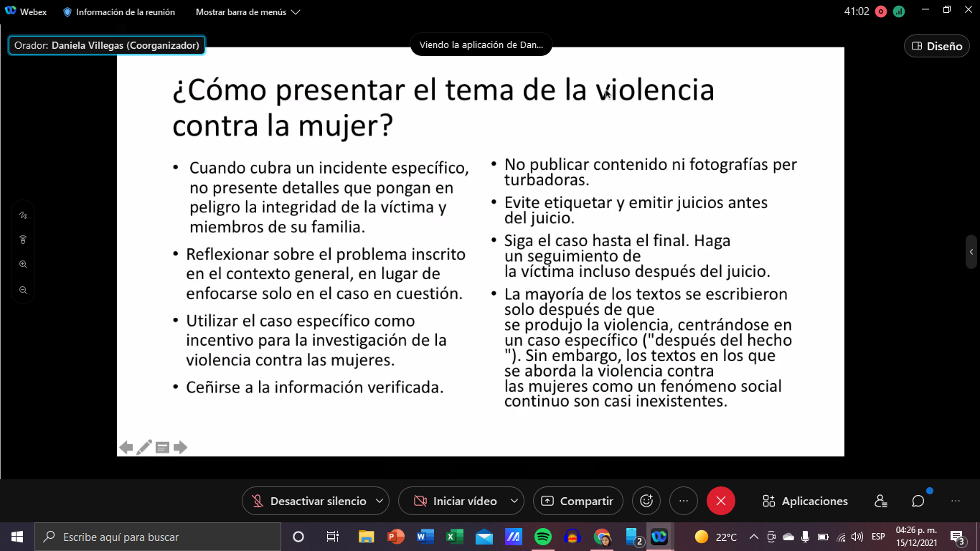This screenshot has height=551, width=980.
Task: Click the meeting timer 41:02
Action: tap(857, 11)
